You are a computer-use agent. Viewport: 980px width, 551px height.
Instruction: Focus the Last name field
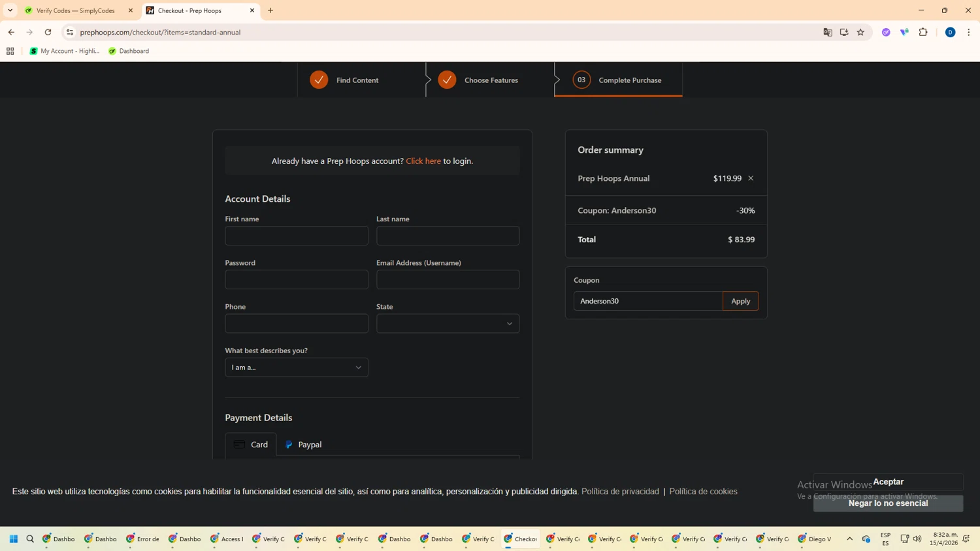point(448,236)
